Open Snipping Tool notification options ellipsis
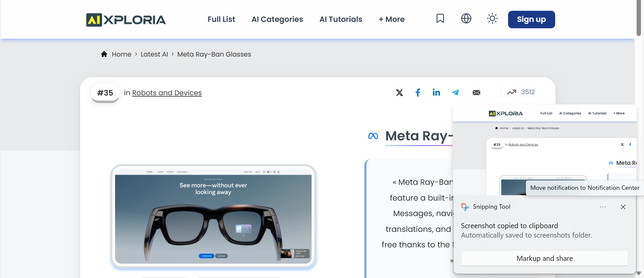The height and width of the screenshot is (278, 644). pyautogui.click(x=603, y=207)
